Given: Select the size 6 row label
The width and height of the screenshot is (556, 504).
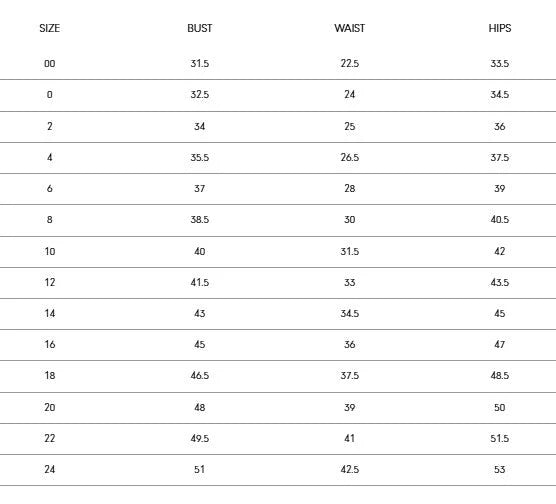Looking at the screenshot, I should (x=50, y=188).
